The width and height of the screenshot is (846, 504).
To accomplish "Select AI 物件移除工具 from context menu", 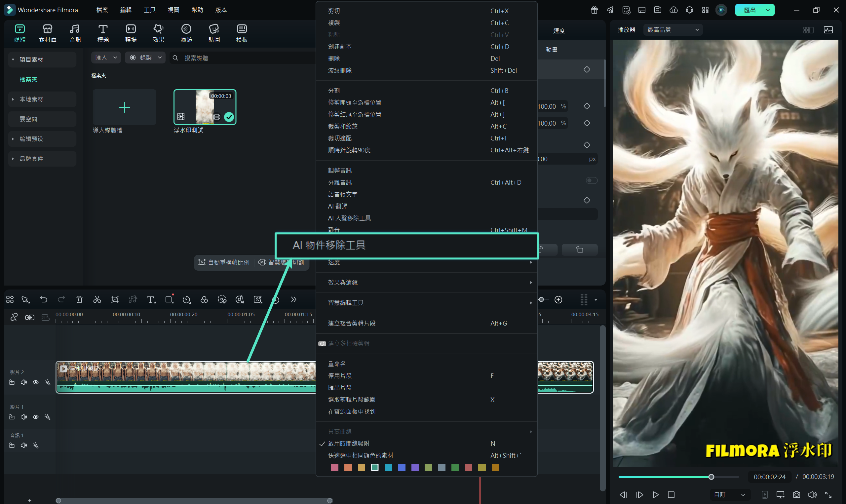I will click(407, 245).
